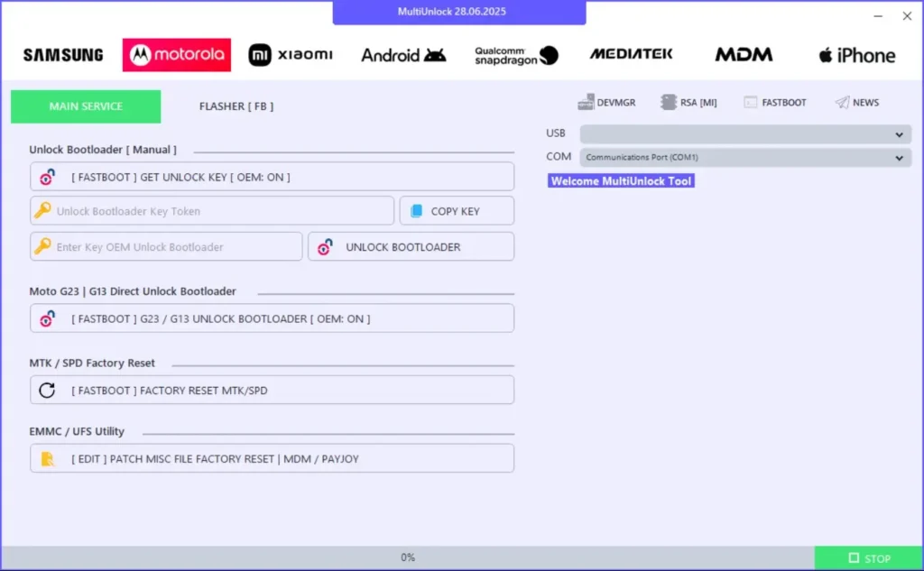Focus the Unlock Bootloader Key Token field
The width and height of the screenshot is (924, 571).
point(212,211)
